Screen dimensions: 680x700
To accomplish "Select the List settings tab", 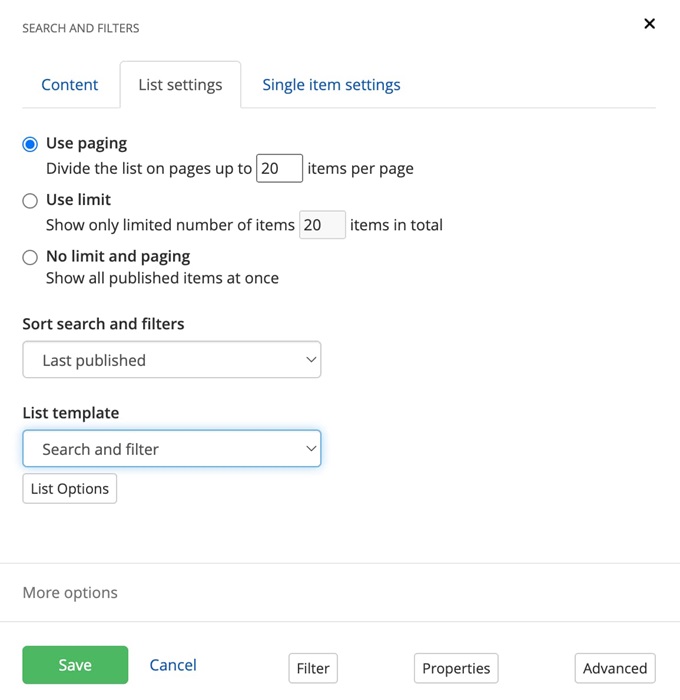I will (x=180, y=85).
